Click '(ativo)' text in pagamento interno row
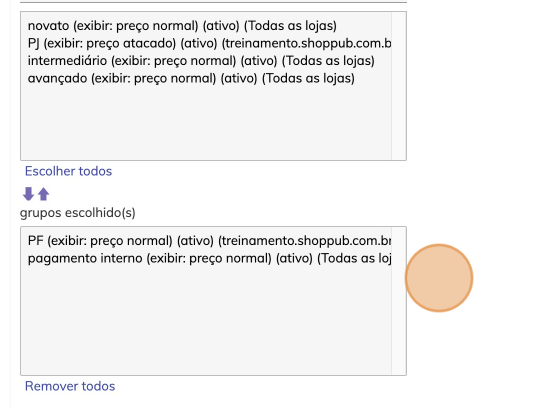Screen dimensions: 534x408 (294, 258)
